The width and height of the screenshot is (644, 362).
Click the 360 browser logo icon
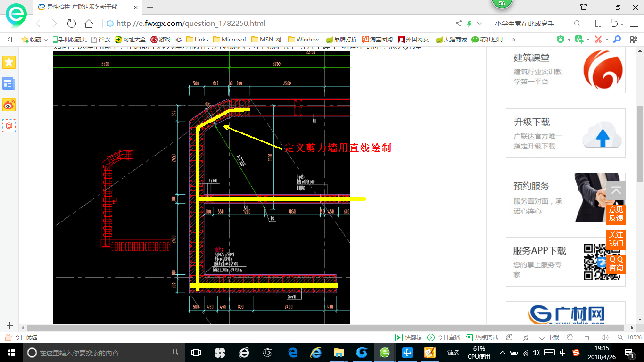tap(16, 16)
